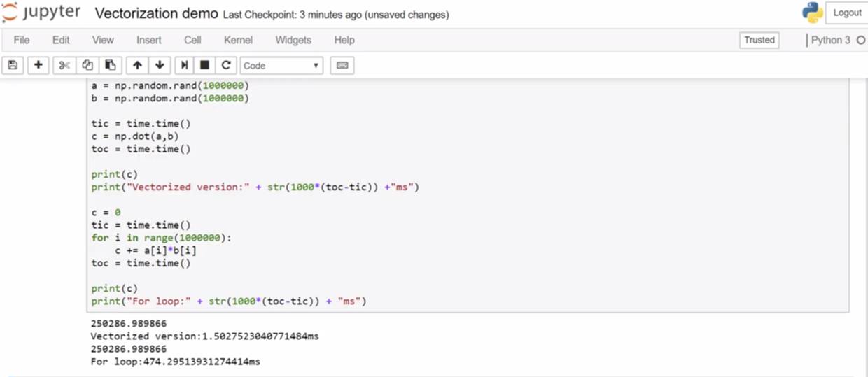Save and checkpoint the notebook
Image resolution: width=868 pixels, height=377 pixels.
(x=12, y=65)
